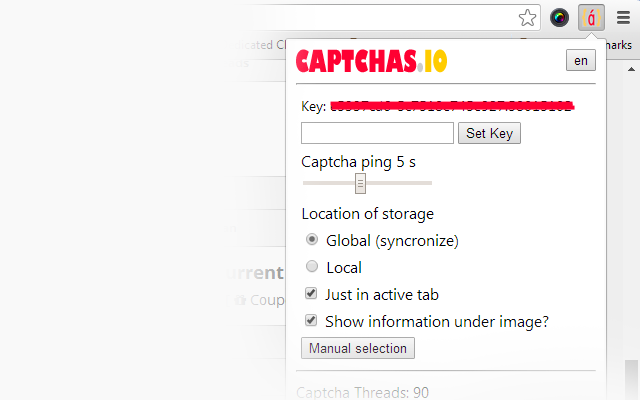640x400 pixels.
Task: Open the Chrome hamburger menu
Action: pyautogui.click(x=623, y=18)
